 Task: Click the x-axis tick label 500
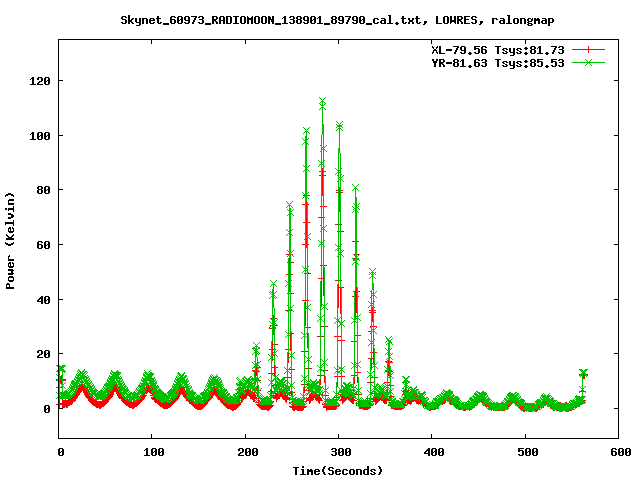pos(525,453)
